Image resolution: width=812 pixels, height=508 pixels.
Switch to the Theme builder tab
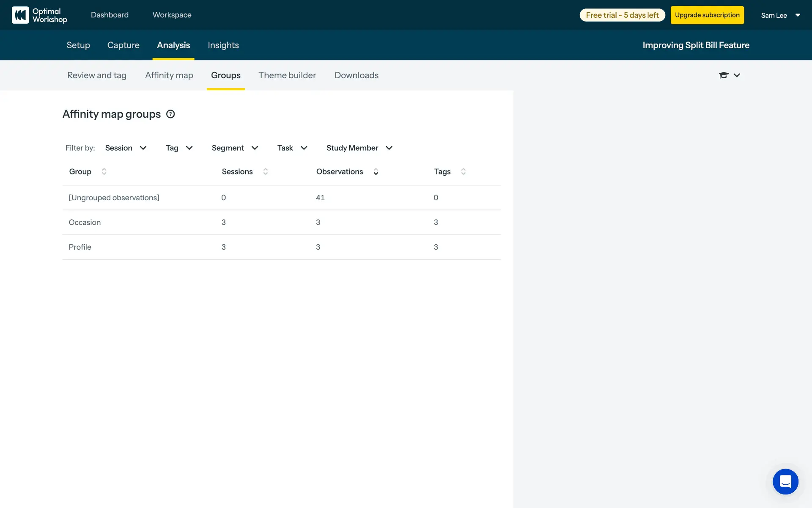pyautogui.click(x=287, y=75)
